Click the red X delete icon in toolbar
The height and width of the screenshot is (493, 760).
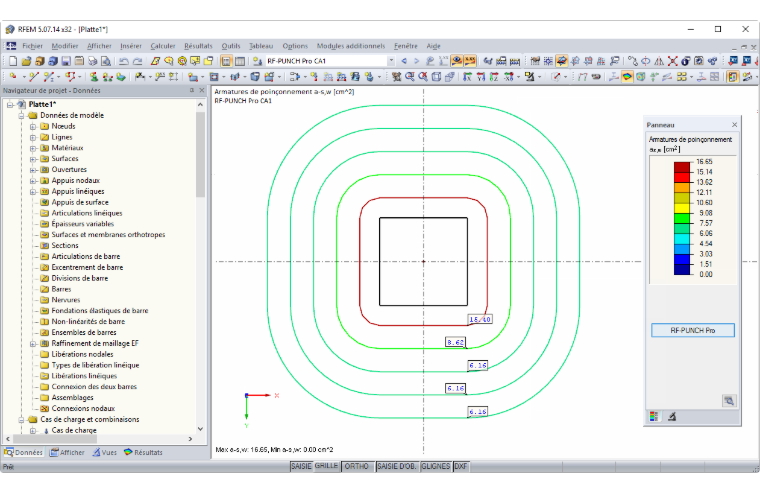coord(672,61)
